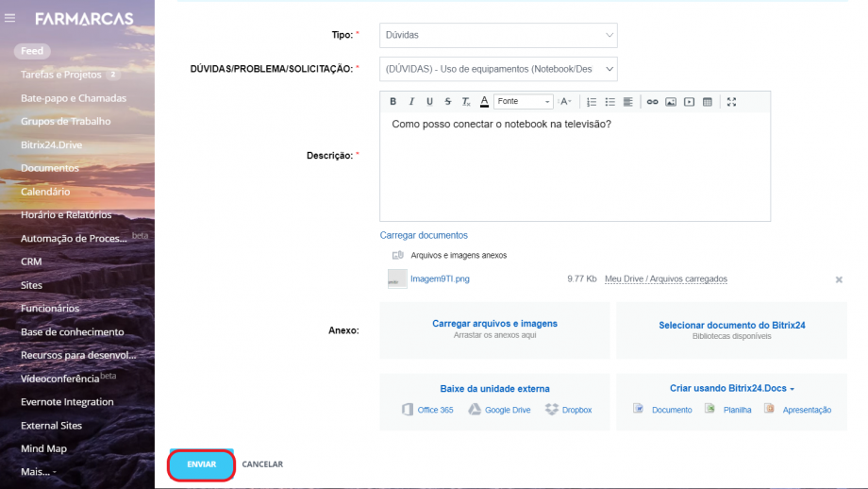Apply italic formatting in the editor

[411, 102]
